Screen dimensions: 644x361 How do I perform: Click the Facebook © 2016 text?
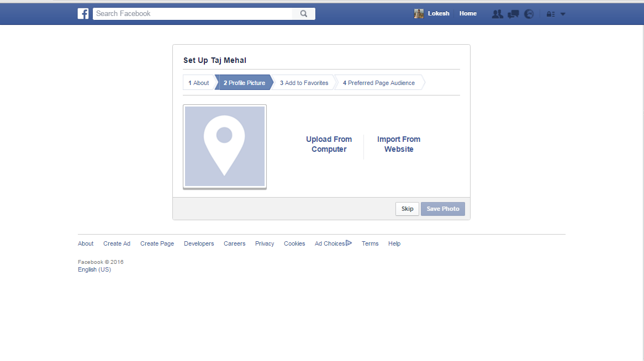101,262
